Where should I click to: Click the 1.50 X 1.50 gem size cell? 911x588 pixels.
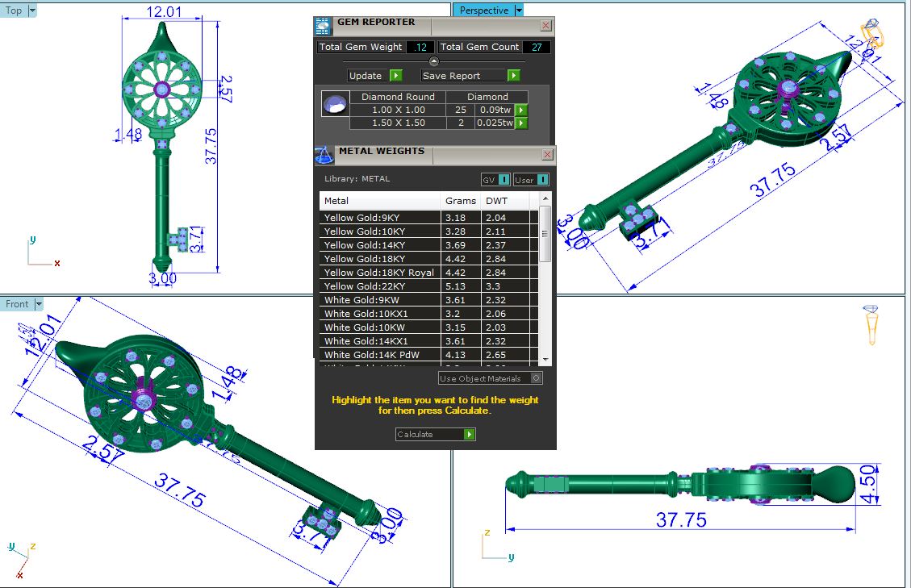click(x=398, y=123)
